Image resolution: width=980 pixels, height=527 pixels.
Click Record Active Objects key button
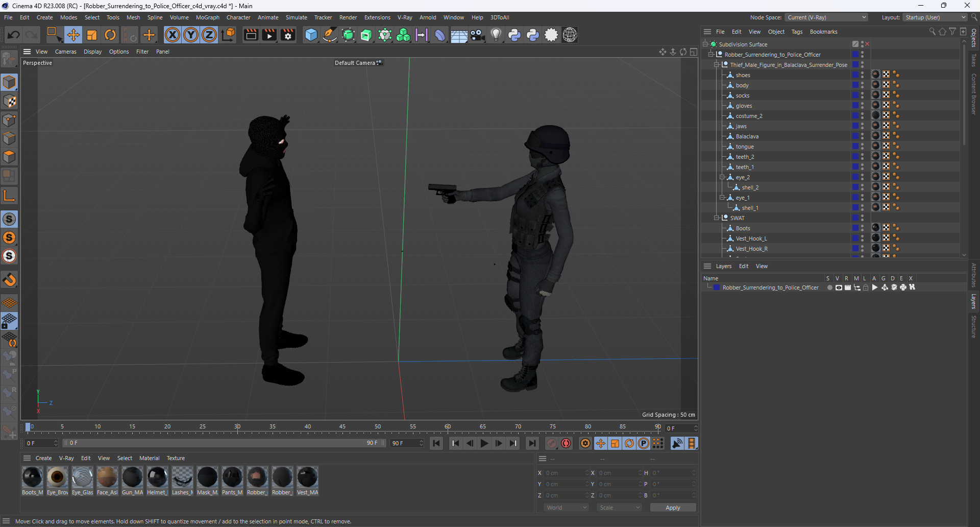[552, 443]
